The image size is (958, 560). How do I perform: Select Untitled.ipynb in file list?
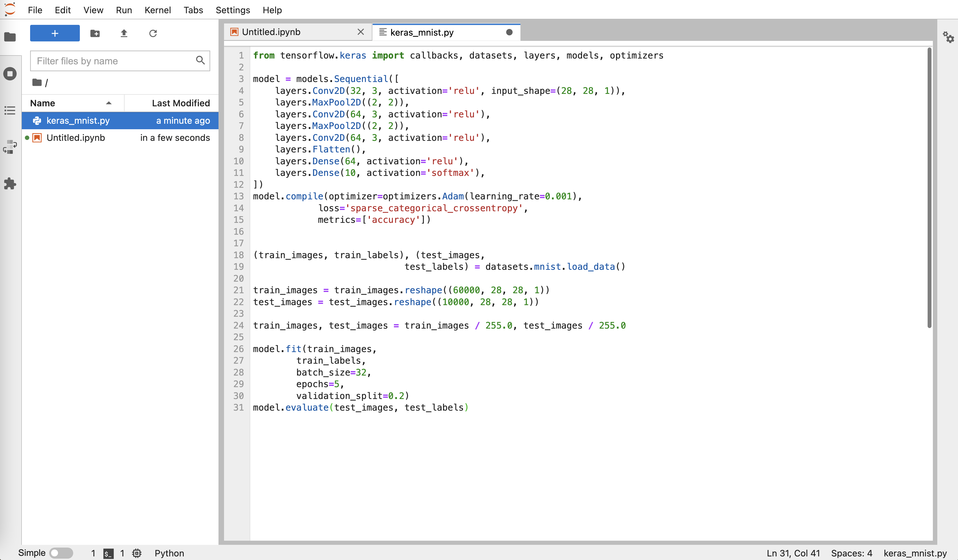(120, 138)
